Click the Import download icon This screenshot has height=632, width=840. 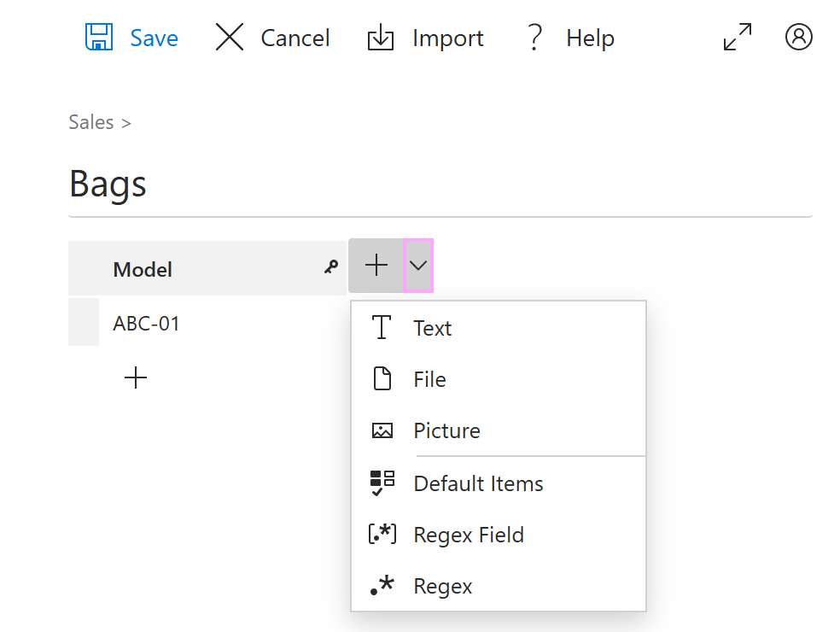coord(381,38)
